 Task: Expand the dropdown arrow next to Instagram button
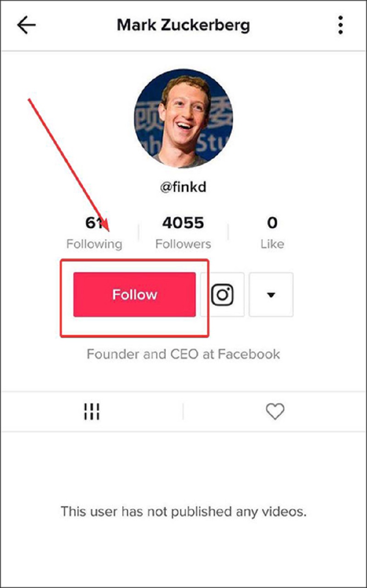click(x=271, y=295)
